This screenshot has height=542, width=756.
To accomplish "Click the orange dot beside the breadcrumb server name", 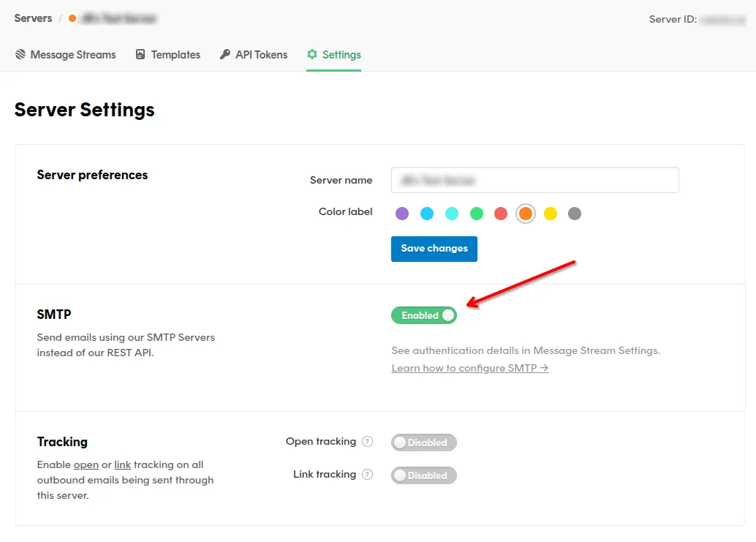I will tap(71, 18).
